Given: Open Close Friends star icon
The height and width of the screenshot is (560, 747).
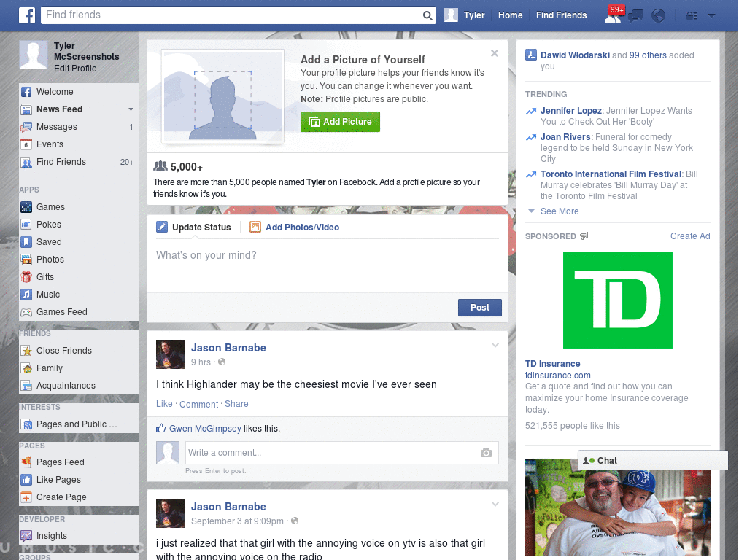Looking at the screenshot, I should point(26,351).
